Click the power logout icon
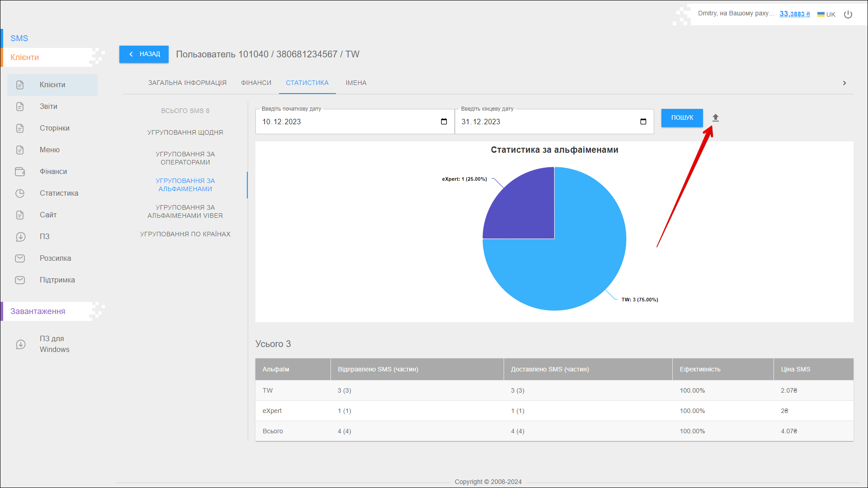868x488 pixels. coord(848,14)
